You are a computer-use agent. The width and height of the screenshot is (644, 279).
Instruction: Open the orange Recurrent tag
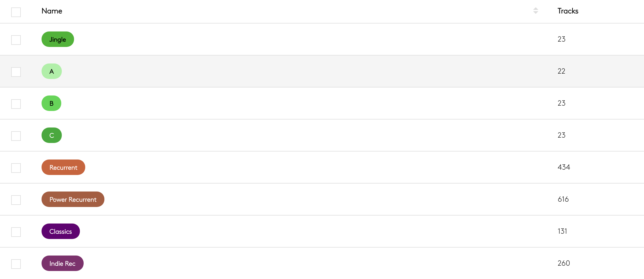click(x=63, y=167)
